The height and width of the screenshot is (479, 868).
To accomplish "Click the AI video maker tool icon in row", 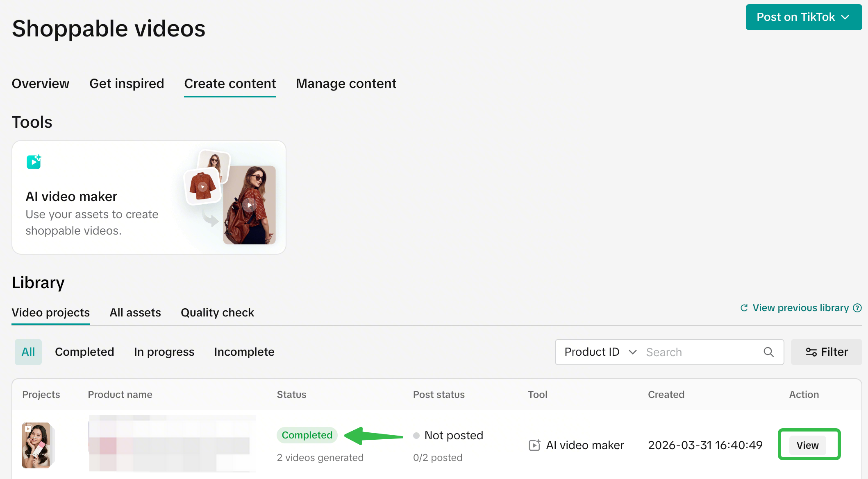I will (x=534, y=445).
